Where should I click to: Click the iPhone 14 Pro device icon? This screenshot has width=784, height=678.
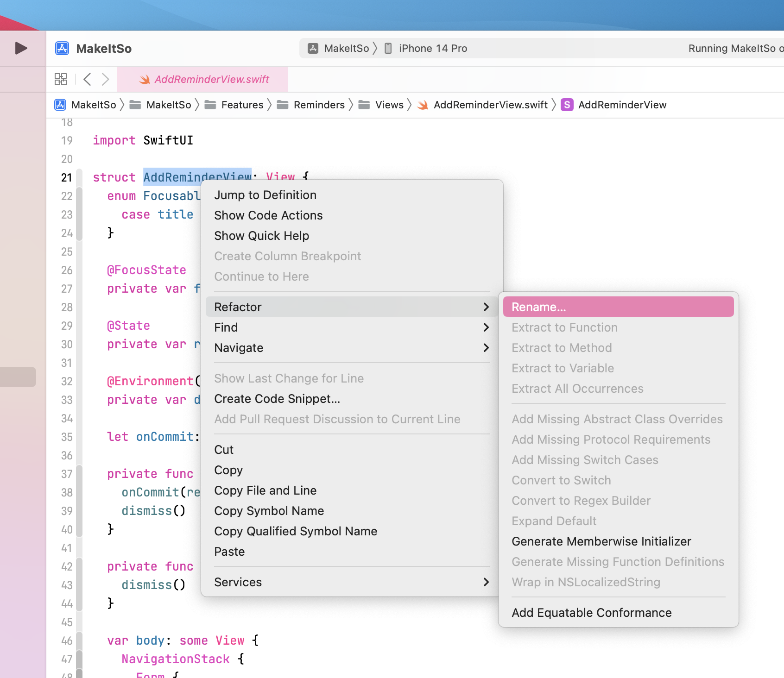(x=388, y=48)
